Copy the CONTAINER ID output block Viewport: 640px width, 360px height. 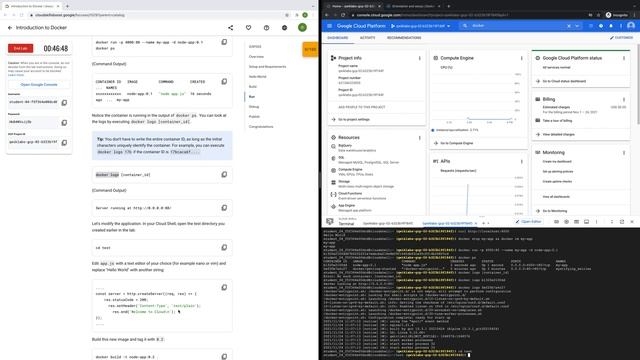click(224, 82)
